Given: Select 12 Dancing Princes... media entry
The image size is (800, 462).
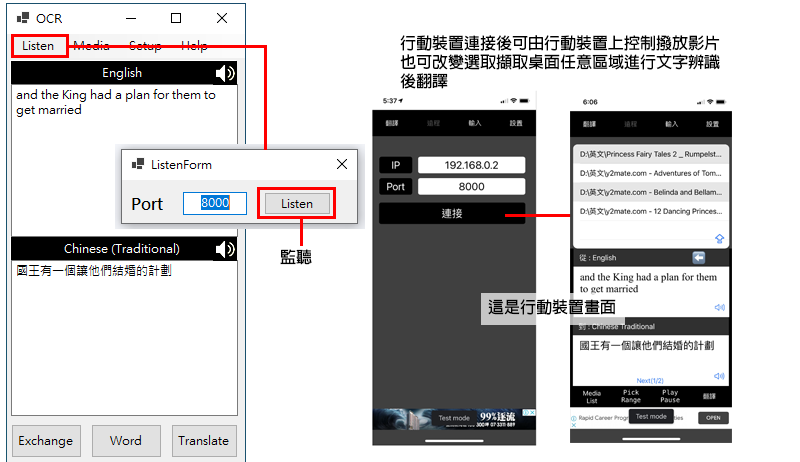Looking at the screenshot, I should click(651, 211).
